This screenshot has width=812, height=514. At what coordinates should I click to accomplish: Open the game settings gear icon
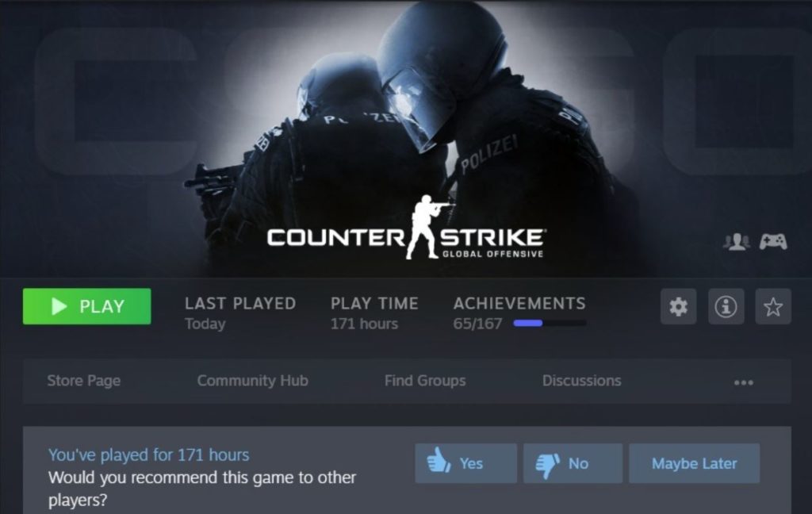point(679,307)
